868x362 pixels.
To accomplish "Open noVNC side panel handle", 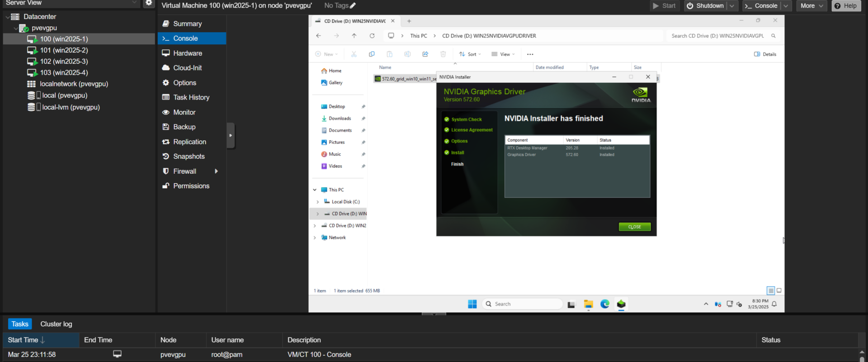I will click(x=231, y=135).
